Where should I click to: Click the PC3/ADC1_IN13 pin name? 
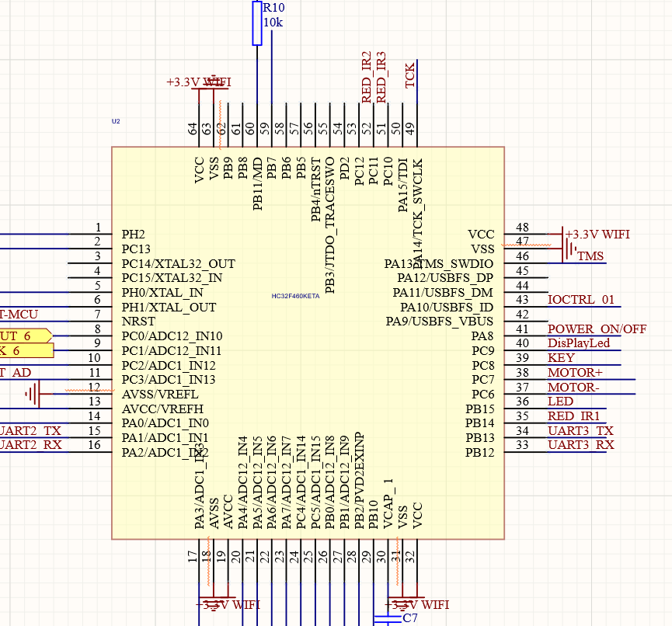point(169,380)
